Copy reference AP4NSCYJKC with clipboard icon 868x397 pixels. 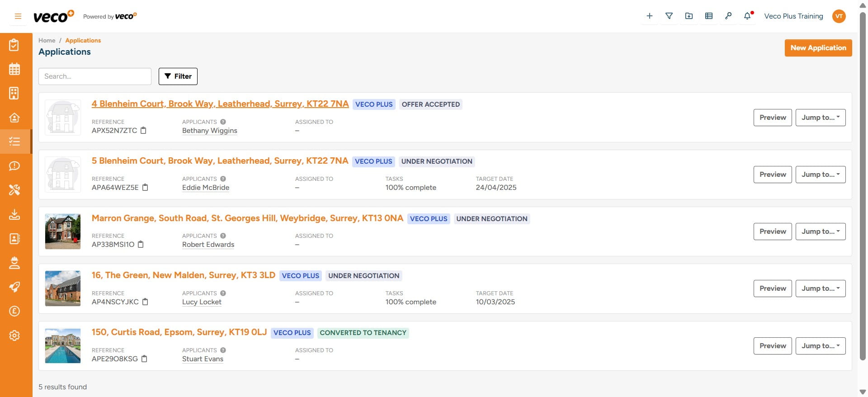click(x=145, y=302)
